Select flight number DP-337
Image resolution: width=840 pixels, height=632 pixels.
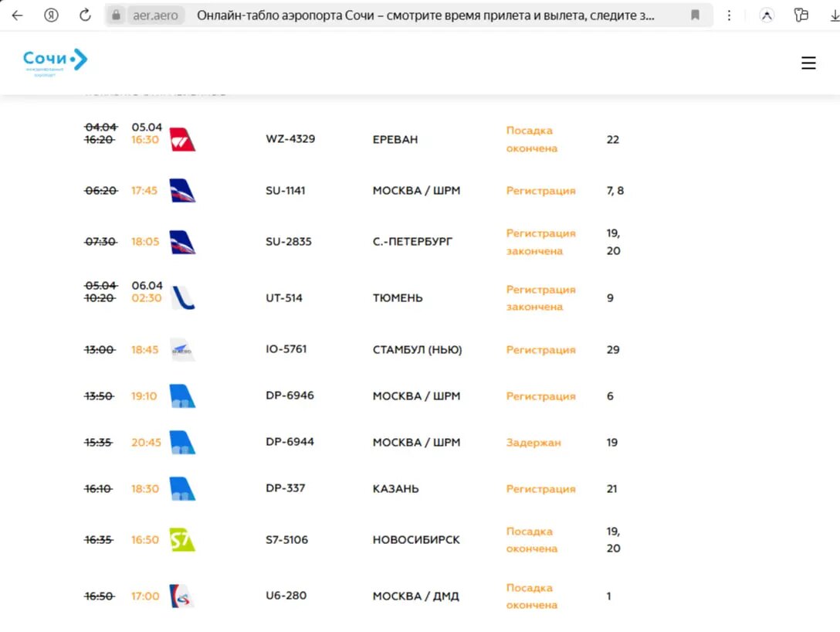(x=286, y=488)
